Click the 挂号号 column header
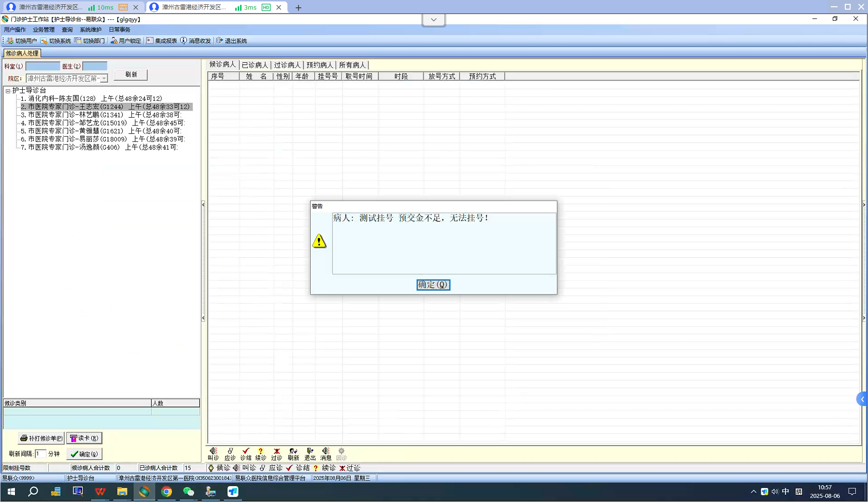 pos(328,76)
